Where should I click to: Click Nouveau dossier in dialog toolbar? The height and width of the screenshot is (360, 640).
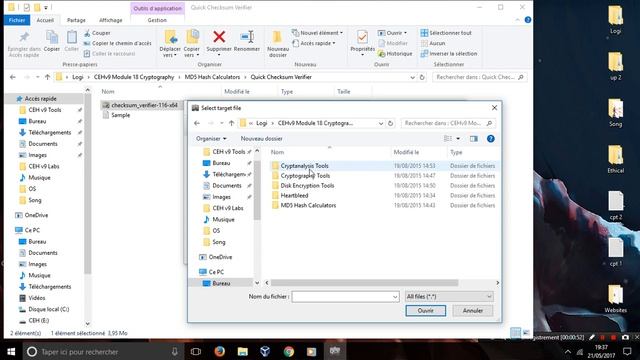tap(262, 139)
